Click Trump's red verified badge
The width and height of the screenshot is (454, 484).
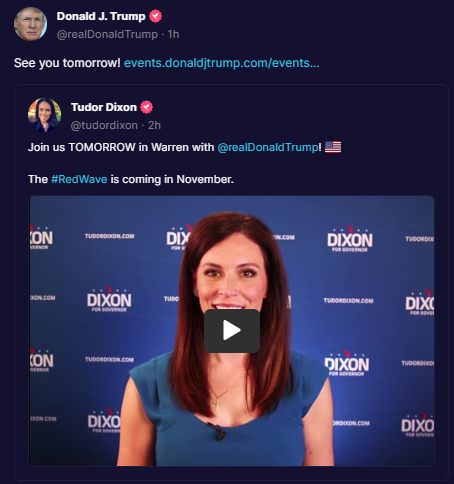click(155, 16)
